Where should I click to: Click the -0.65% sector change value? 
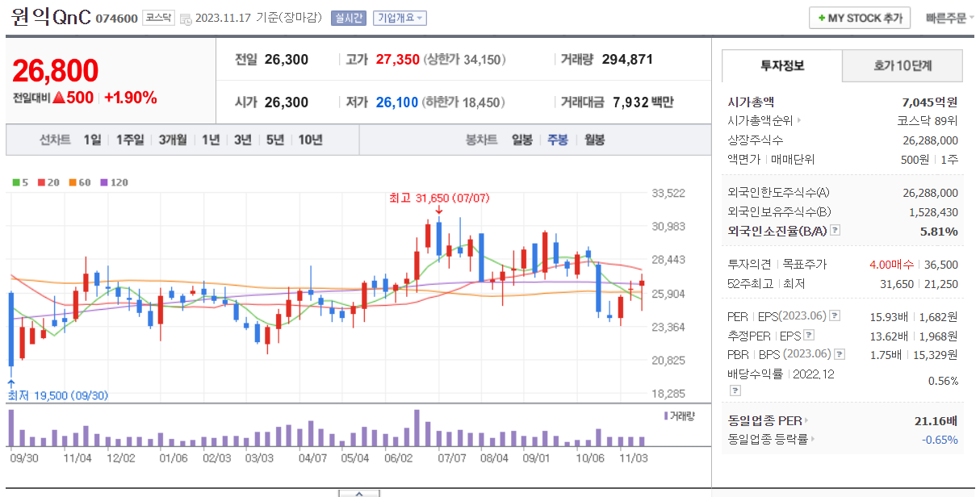(x=940, y=440)
